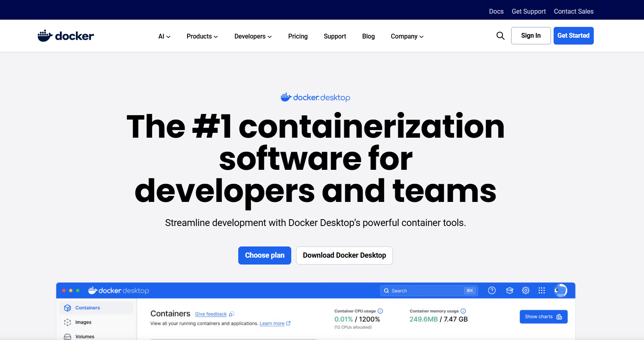Click the docker desktop logo above headline

(315, 97)
